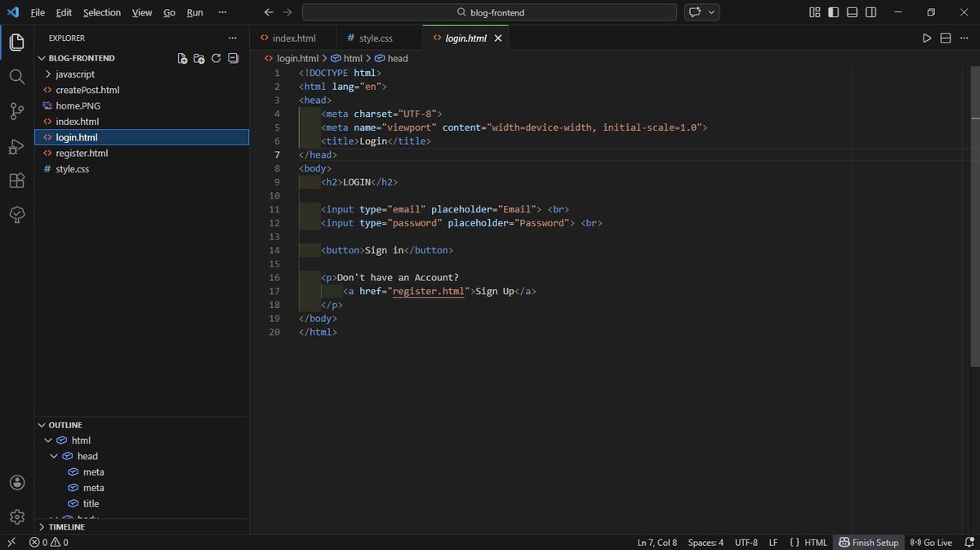
Task: Split the editor with the split icon
Action: (x=946, y=38)
